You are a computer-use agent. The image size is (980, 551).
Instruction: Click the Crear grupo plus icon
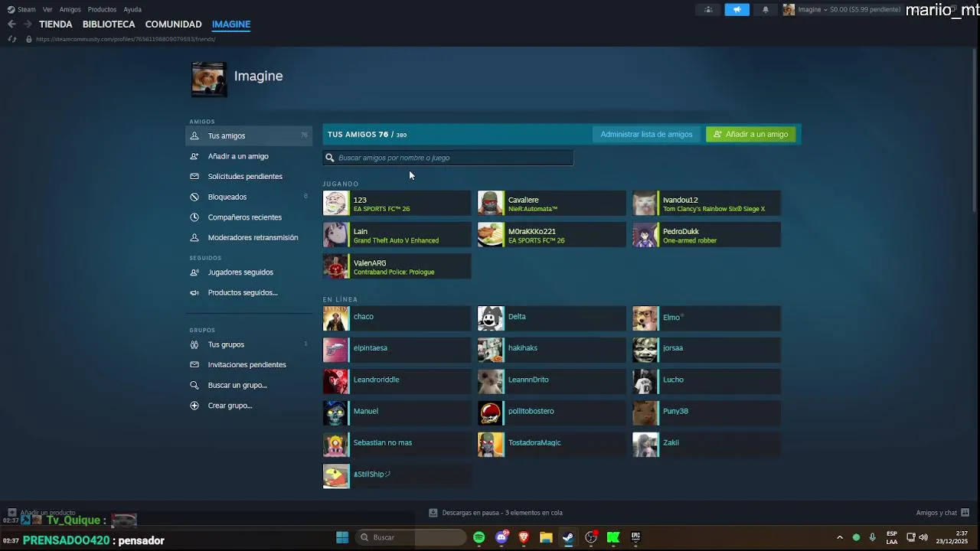pos(194,406)
